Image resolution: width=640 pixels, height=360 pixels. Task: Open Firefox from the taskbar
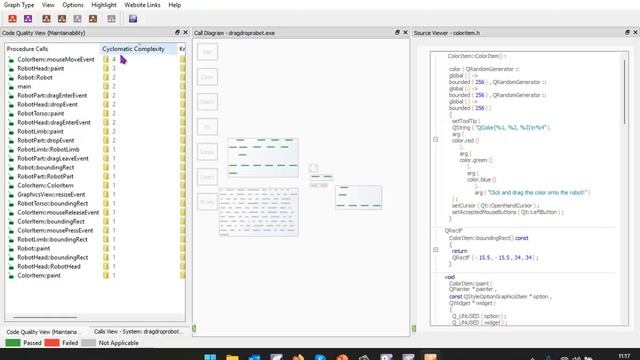pos(298,357)
